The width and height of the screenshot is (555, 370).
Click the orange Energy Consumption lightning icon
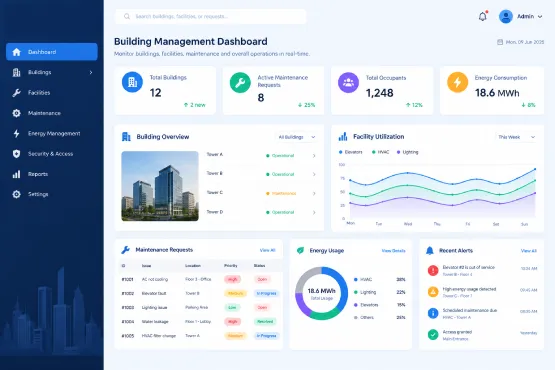click(457, 82)
